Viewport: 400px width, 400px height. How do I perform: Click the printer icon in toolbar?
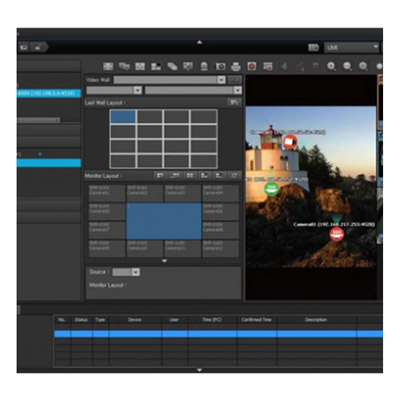point(236,66)
